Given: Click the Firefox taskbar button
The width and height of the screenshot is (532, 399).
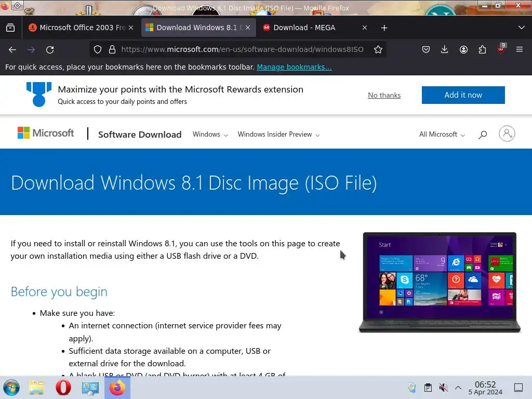Looking at the screenshot, I should click(x=117, y=388).
